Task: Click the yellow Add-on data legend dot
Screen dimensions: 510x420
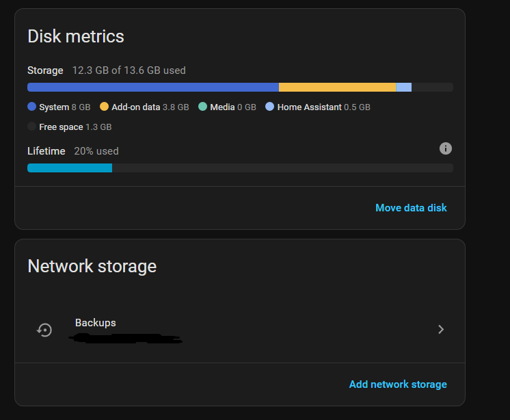Action: 105,107
